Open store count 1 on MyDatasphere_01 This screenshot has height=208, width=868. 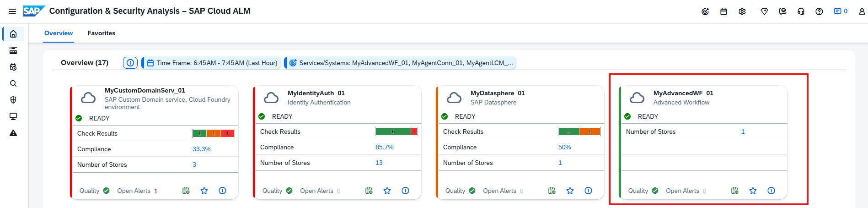[560, 163]
